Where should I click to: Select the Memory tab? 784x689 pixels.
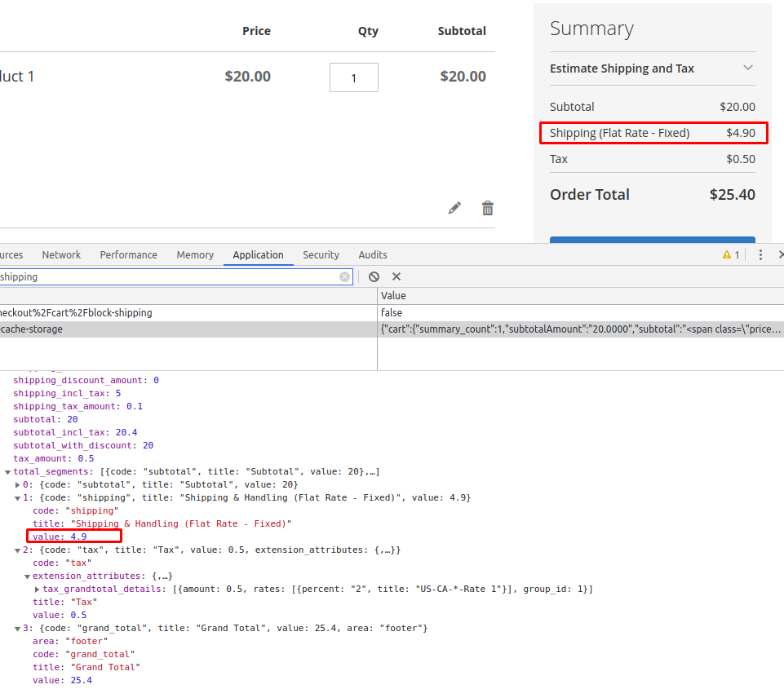click(x=195, y=254)
